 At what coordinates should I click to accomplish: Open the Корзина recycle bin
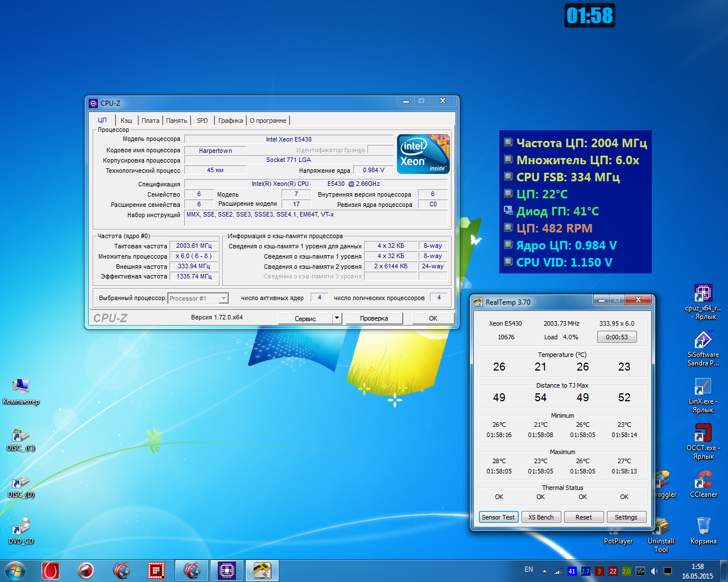coord(703,531)
